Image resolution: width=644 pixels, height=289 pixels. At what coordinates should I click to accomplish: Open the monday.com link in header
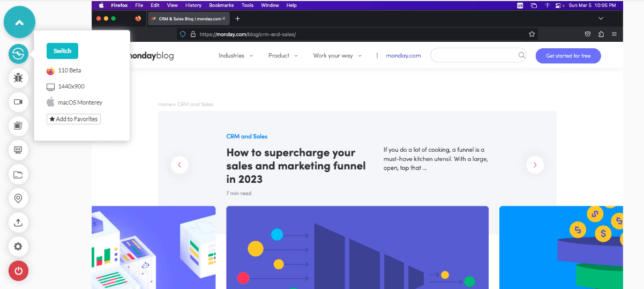click(x=403, y=56)
